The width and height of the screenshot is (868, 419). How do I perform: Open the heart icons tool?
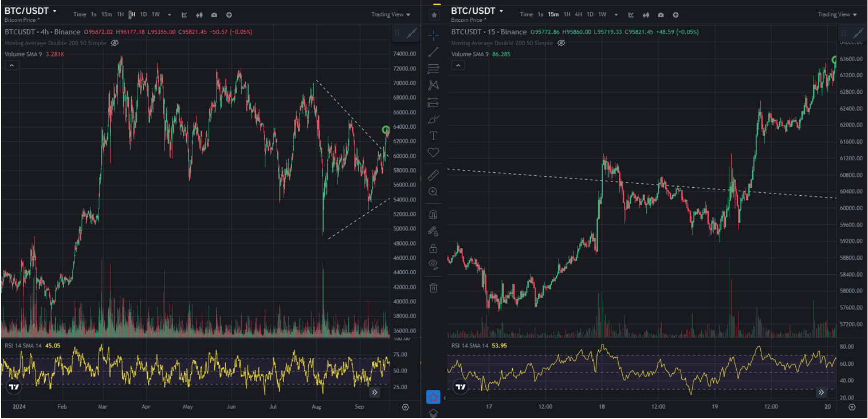pos(433,152)
